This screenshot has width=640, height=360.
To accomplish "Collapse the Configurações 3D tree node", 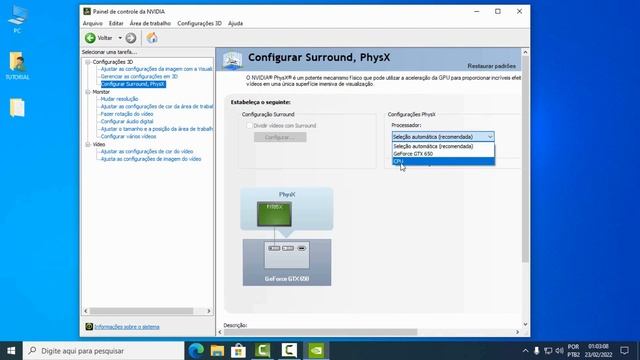I will coord(87,62).
